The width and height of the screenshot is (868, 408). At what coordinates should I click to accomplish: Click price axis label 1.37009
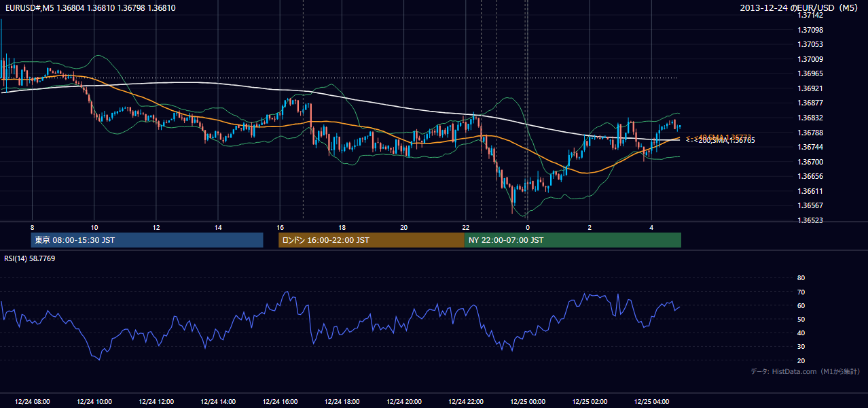coord(811,59)
